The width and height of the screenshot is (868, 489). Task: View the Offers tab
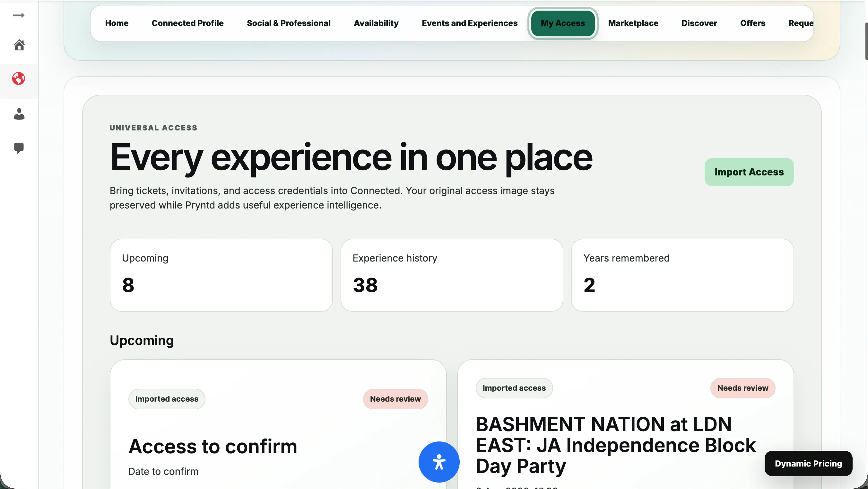click(752, 23)
